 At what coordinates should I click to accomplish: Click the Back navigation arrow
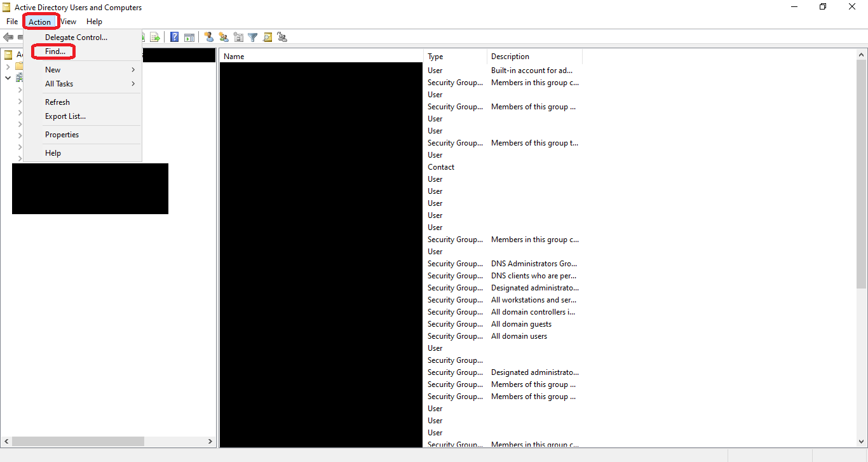click(8, 37)
